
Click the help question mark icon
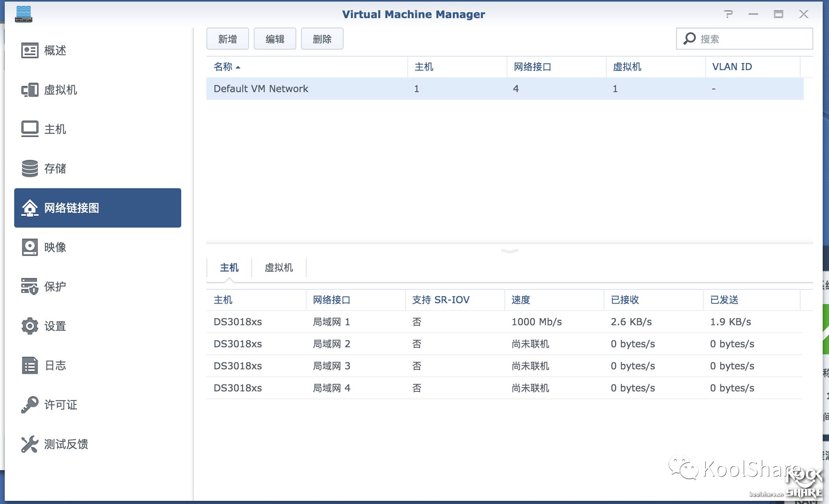728,15
